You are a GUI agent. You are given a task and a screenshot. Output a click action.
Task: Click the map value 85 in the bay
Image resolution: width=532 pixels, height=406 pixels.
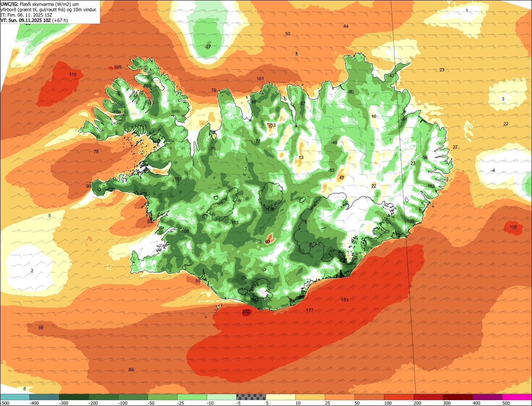coord(150,221)
